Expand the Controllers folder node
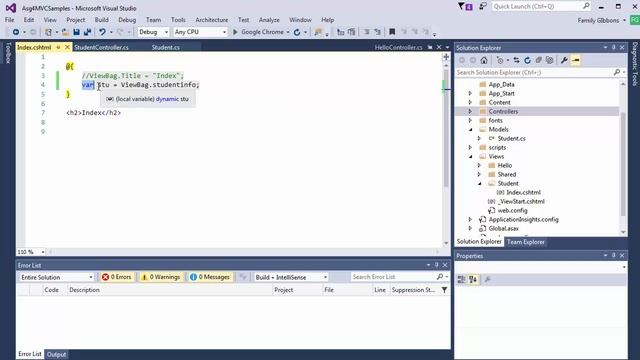640x360 pixels. (470, 111)
